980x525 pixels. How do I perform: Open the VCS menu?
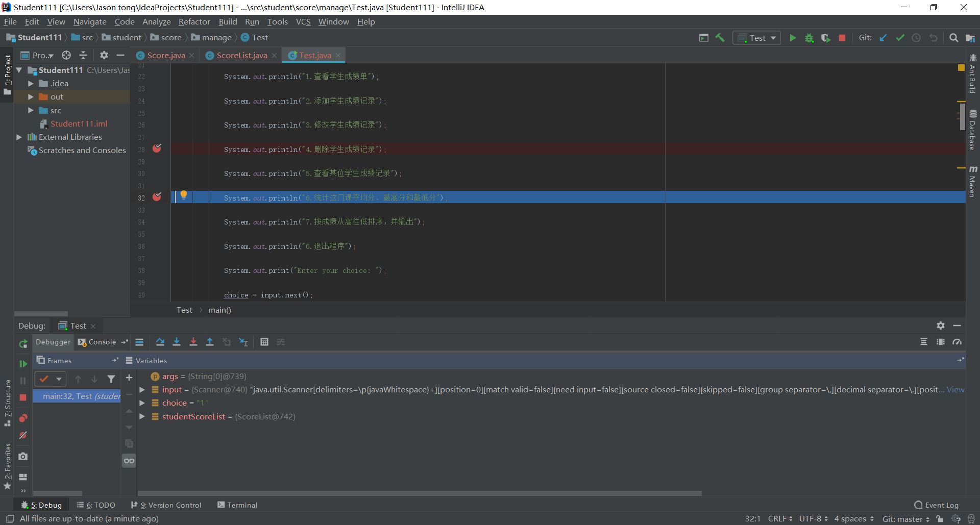click(x=303, y=21)
